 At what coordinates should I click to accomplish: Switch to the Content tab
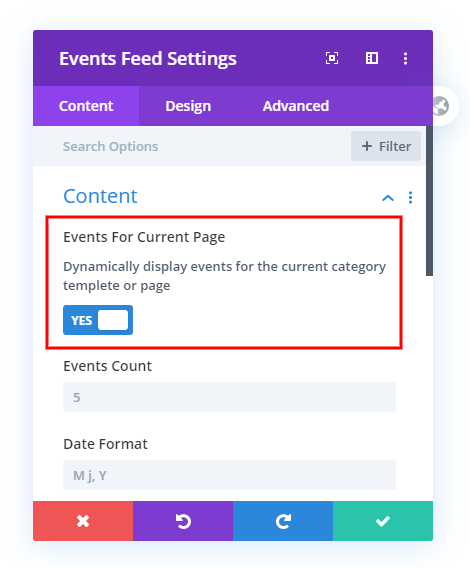(x=86, y=106)
